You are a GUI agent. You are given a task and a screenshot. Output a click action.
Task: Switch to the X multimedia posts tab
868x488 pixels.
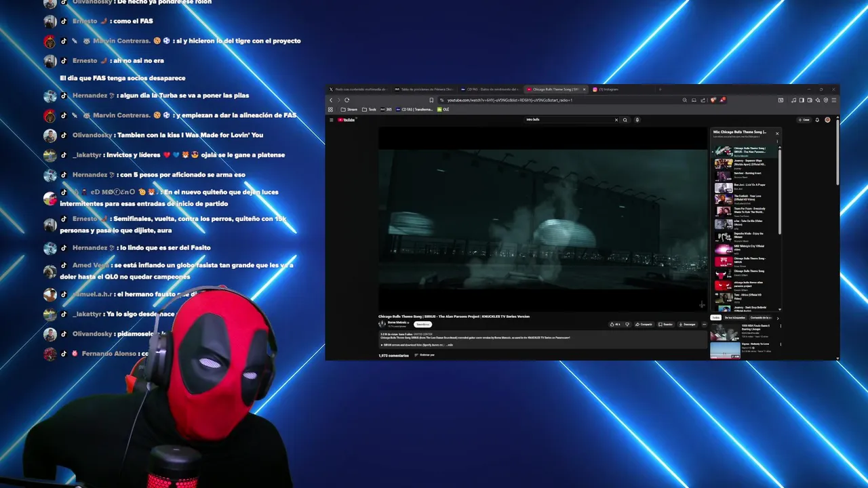[x=357, y=89]
